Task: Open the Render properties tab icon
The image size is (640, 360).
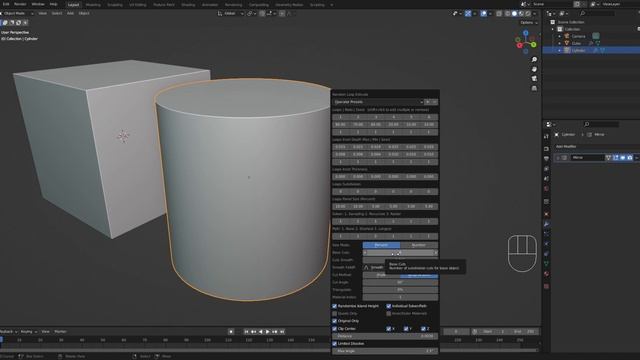Action: coord(547,149)
